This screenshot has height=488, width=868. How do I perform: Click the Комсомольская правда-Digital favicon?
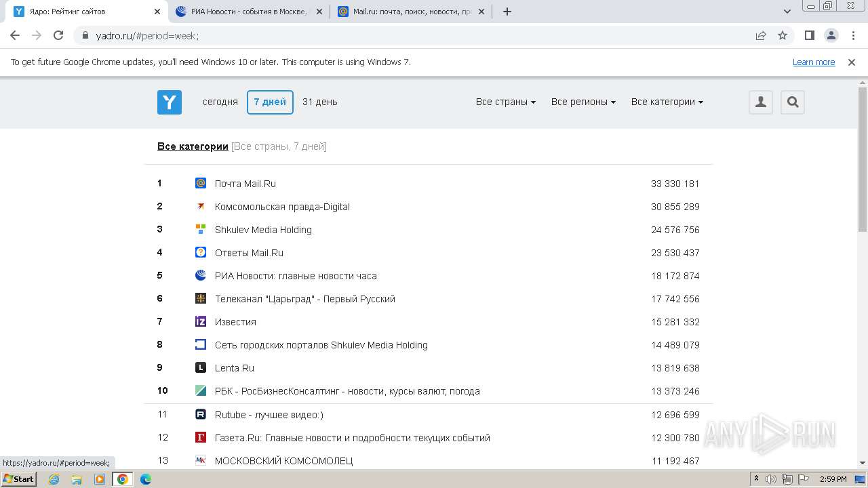click(201, 206)
